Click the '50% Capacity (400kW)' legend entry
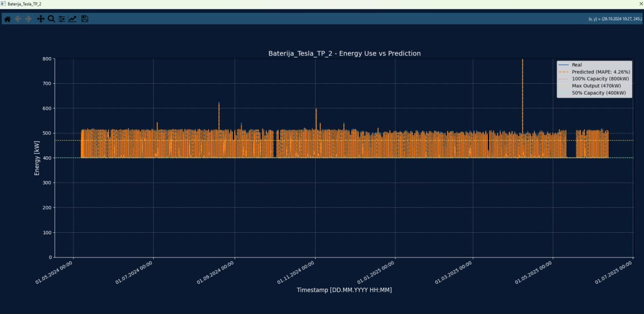Image resolution: width=644 pixels, height=314 pixels. point(599,93)
